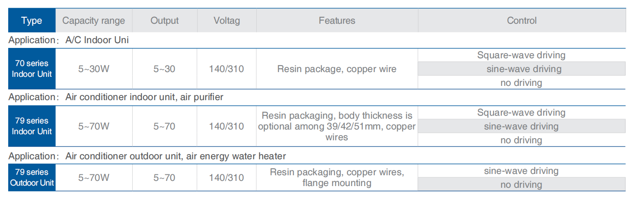Screen dimensions: 644x199
Task: Click sine-wave driving for 79 series Indoor Unit
Action: coord(521,126)
